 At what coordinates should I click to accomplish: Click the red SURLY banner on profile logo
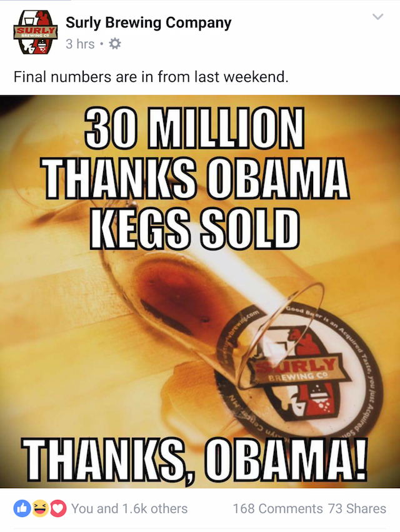[x=36, y=32]
